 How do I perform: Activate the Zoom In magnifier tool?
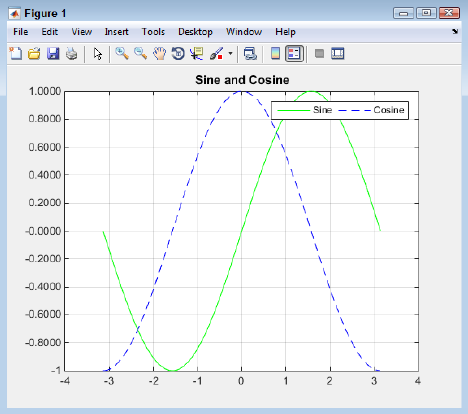(x=122, y=53)
